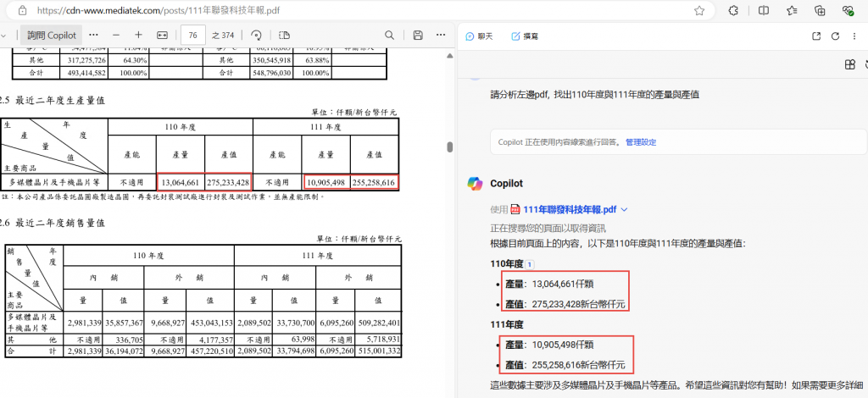The image size is (868, 398).
Task: Click the cell 5,718,931 in the 其他 row
Action: [378, 340]
